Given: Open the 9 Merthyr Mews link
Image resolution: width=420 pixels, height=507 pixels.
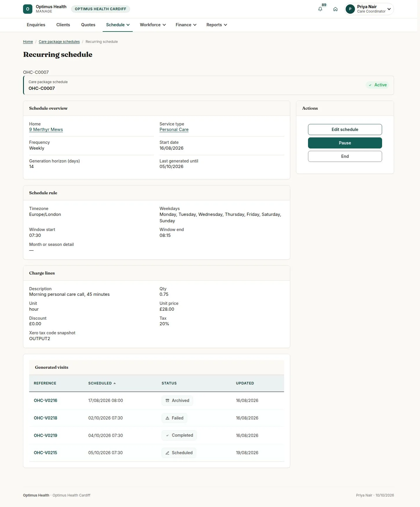Looking at the screenshot, I should click(x=46, y=130).
